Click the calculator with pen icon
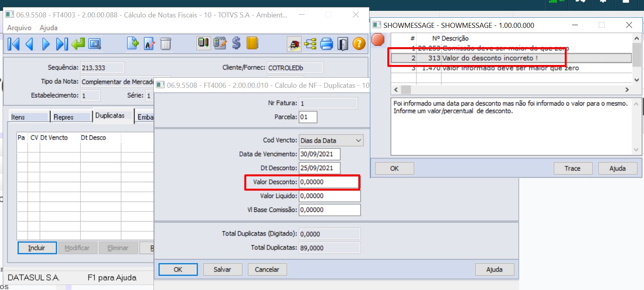The image size is (644, 290). (203, 43)
